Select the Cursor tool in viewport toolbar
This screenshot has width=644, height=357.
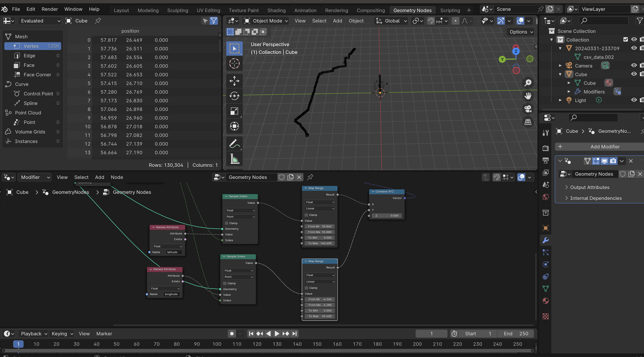pyautogui.click(x=234, y=63)
